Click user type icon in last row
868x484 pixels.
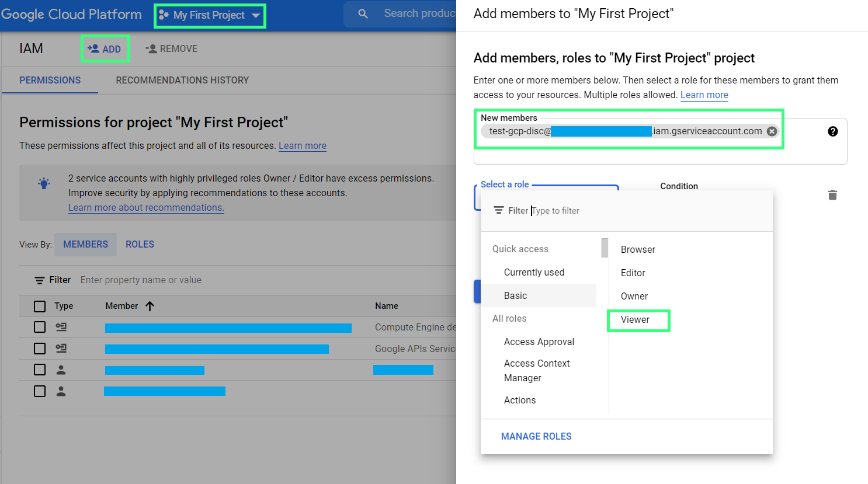click(61, 391)
